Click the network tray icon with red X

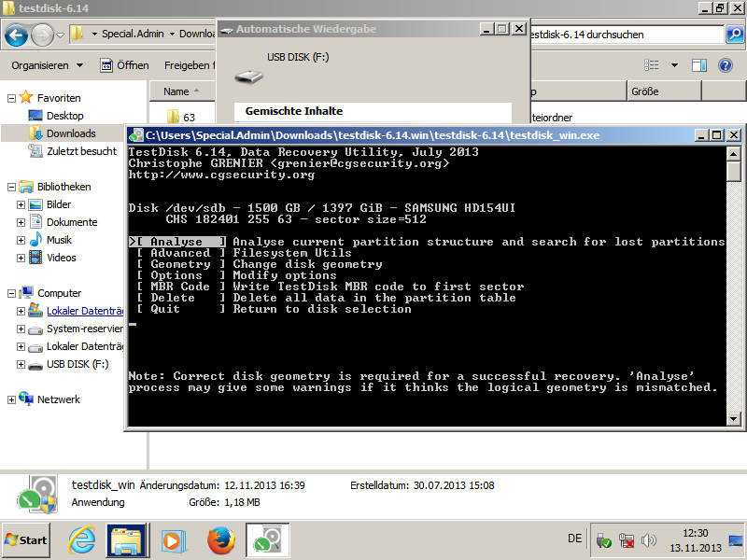(626, 540)
